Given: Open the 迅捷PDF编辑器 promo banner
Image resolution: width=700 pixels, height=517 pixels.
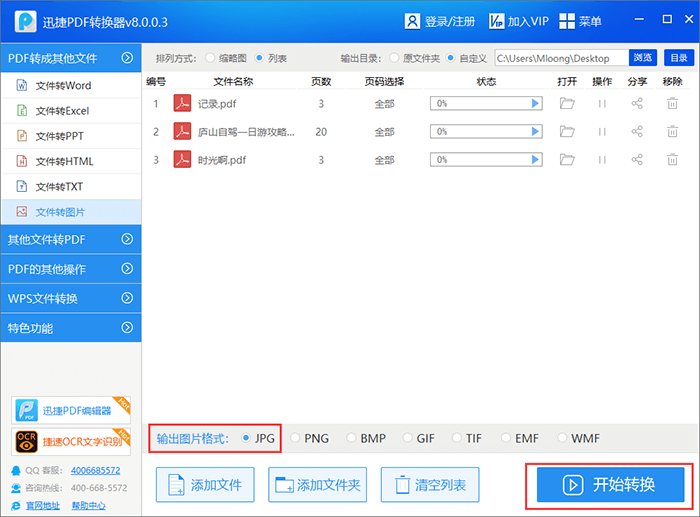Looking at the screenshot, I should tap(71, 410).
